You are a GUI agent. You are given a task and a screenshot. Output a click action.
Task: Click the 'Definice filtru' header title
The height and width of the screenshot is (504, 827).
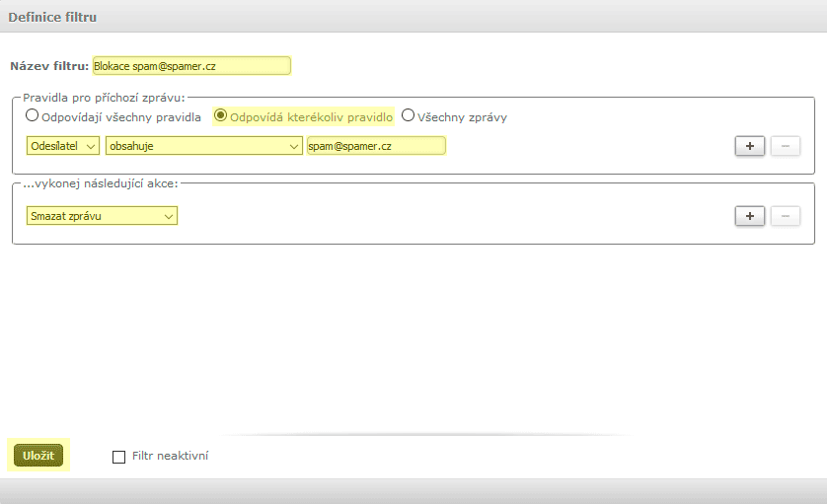point(52,18)
